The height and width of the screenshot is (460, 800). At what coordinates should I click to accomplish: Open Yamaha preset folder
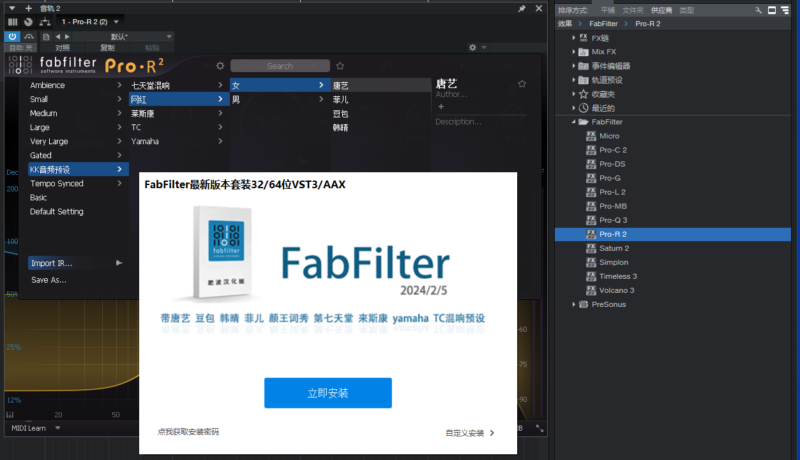coord(177,141)
